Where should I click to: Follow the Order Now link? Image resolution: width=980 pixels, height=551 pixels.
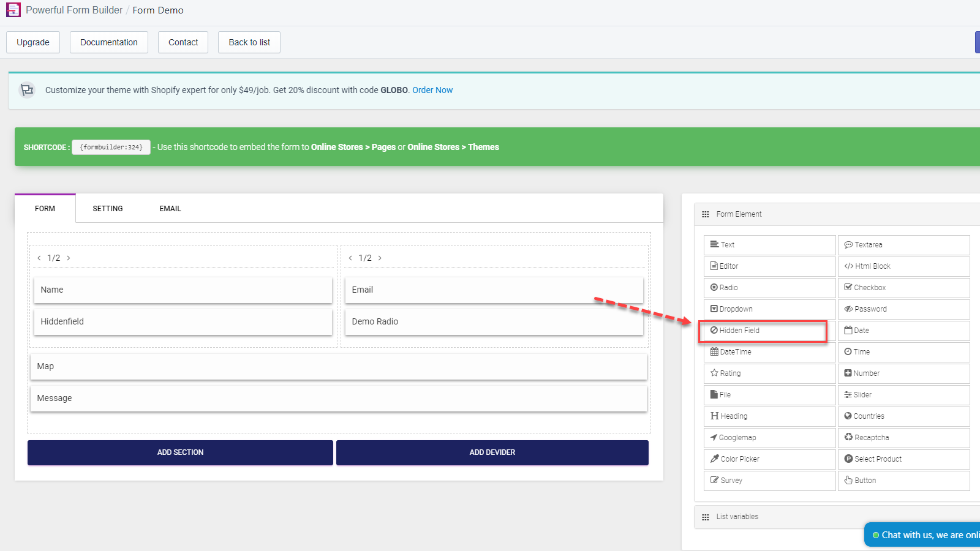click(x=432, y=90)
